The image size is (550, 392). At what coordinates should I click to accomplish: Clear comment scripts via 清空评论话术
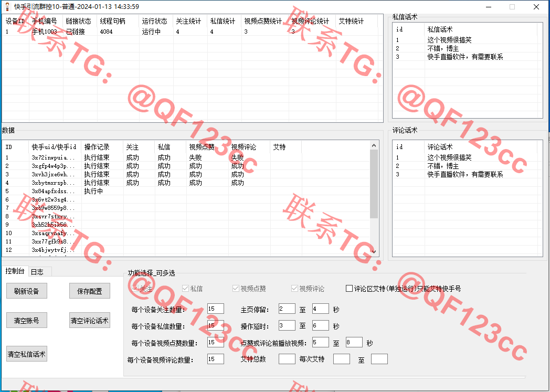[89, 321]
